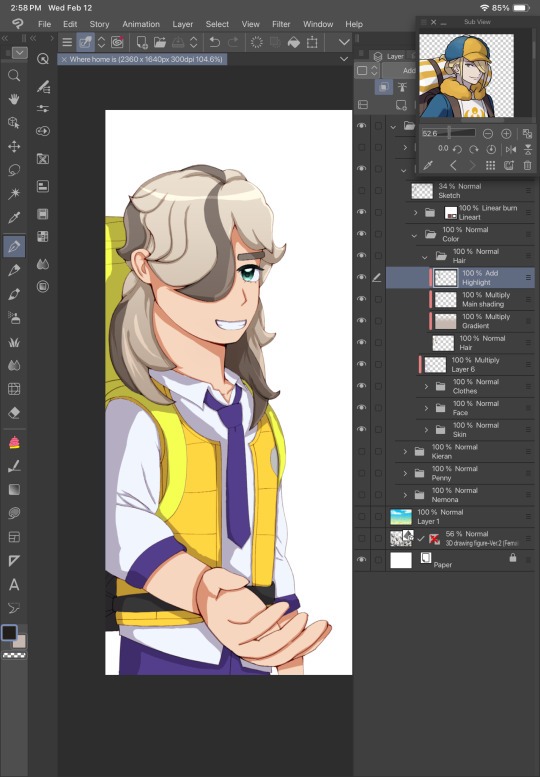
Task: Show the Kieran folder via visibility box
Action: click(x=362, y=451)
